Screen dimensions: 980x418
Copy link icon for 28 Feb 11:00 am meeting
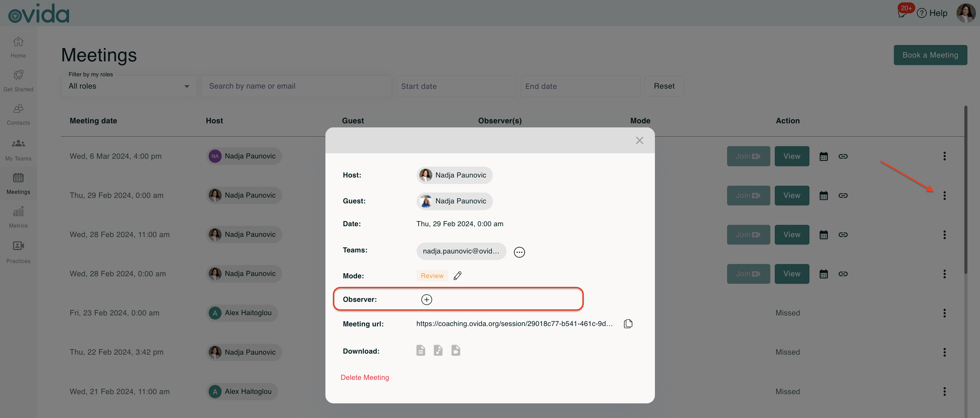click(x=843, y=235)
